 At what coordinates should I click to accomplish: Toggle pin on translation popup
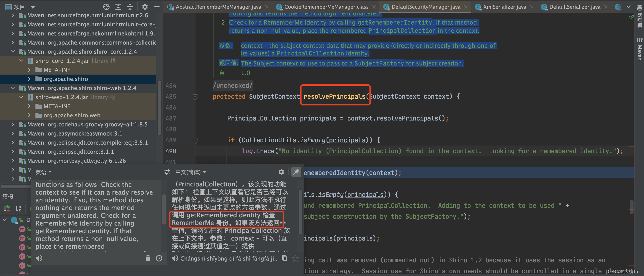296,172
